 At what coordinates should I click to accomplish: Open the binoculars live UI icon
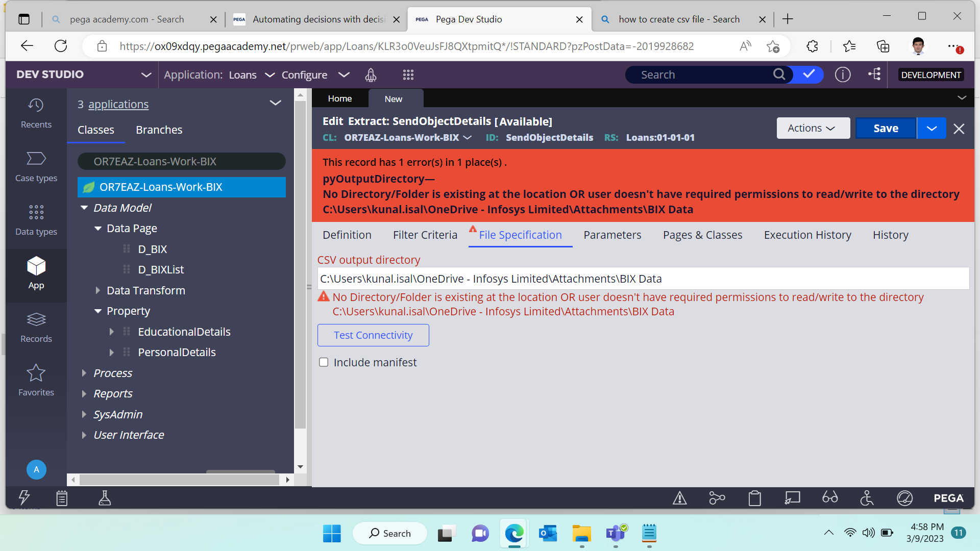click(x=829, y=497)
